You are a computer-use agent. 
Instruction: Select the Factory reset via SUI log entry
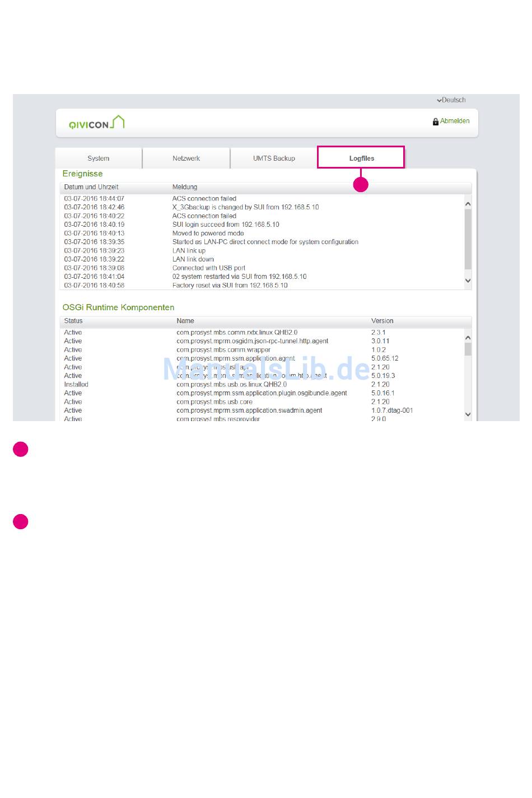click(230, 286)
